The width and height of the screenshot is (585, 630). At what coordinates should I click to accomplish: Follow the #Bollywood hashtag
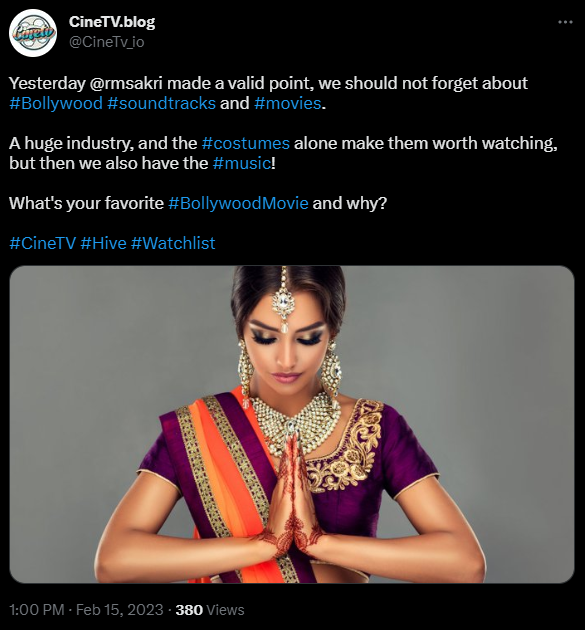[x=56, y=103]
